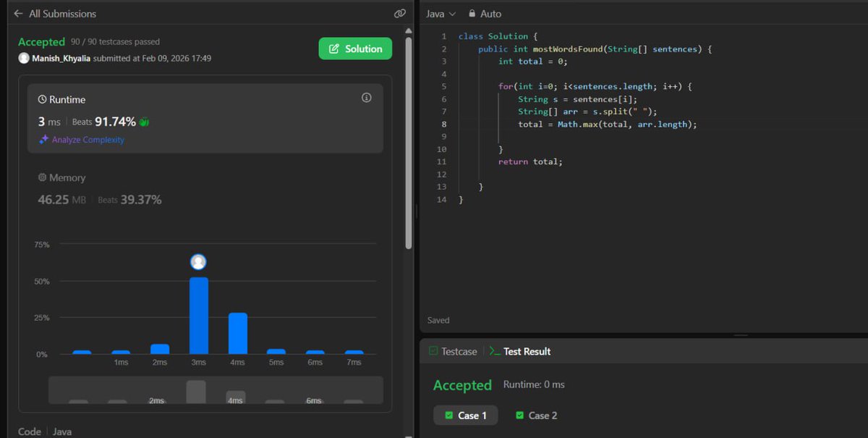Copy submission link icon

click(399, 14)
